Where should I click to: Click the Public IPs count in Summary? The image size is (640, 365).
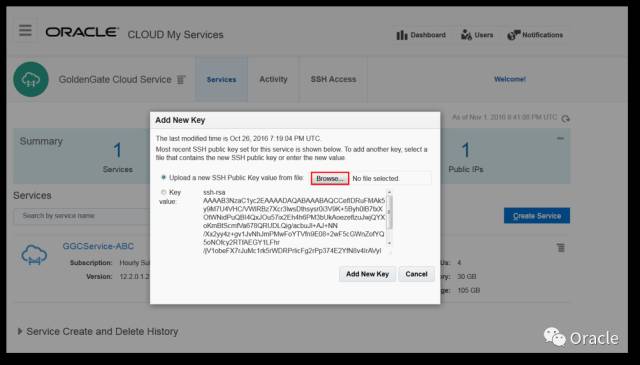466,150
